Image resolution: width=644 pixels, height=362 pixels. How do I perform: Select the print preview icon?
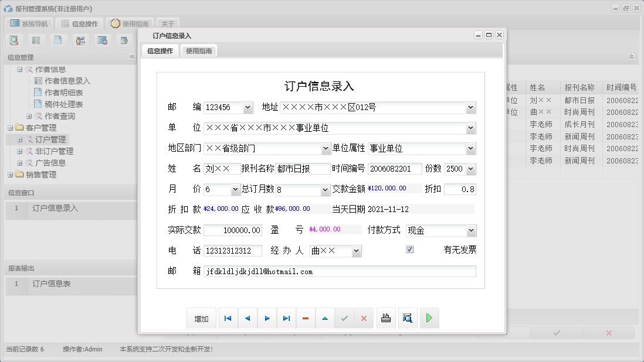pos(408,318)
